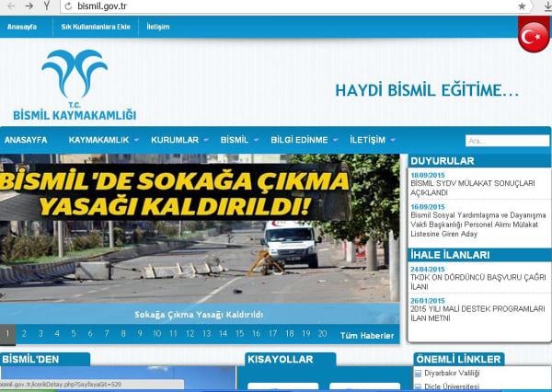The height and width of the screenshot is (392, 552).
Task: Click the BİSMİL'DEN photo thumbnail
Action: click(119, 378)
